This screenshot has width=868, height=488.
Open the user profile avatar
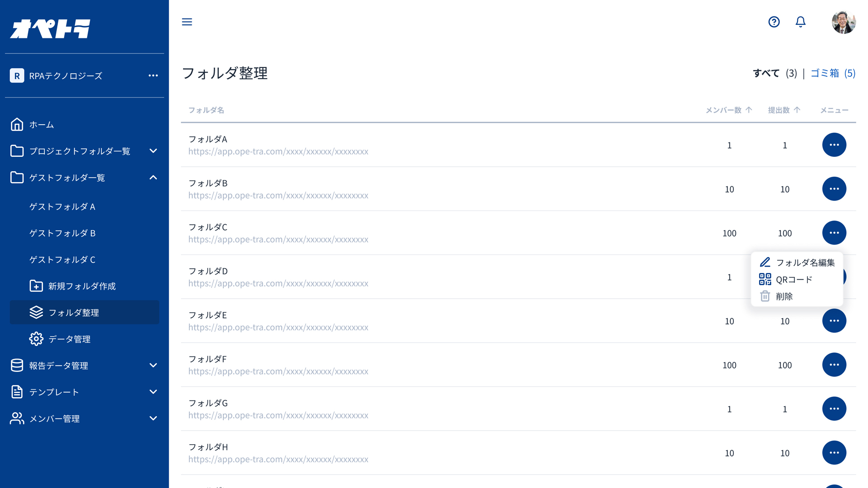(844, 22)
